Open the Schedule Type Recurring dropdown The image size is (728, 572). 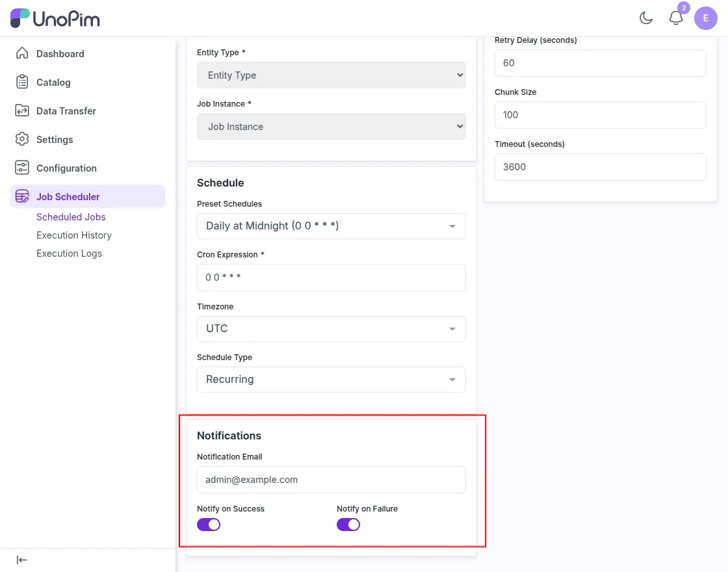(x=331, y=380)
